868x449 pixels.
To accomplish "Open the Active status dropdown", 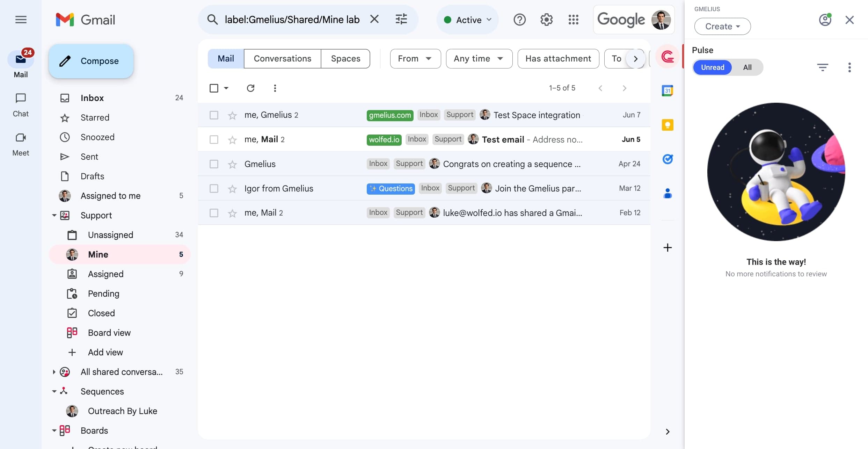I will 467,20.
